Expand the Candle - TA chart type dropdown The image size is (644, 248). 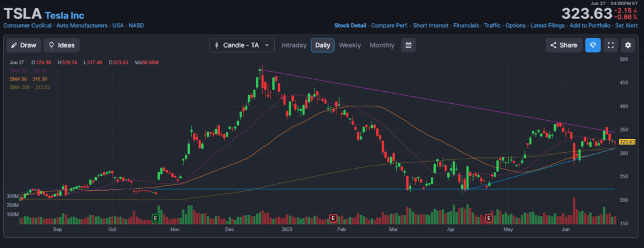tap(241, 45)
